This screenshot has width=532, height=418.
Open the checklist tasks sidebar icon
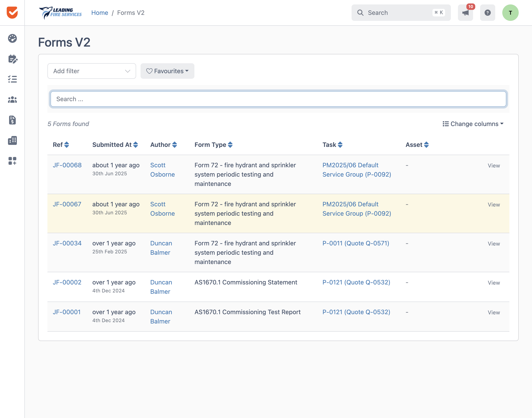point(12,79)
